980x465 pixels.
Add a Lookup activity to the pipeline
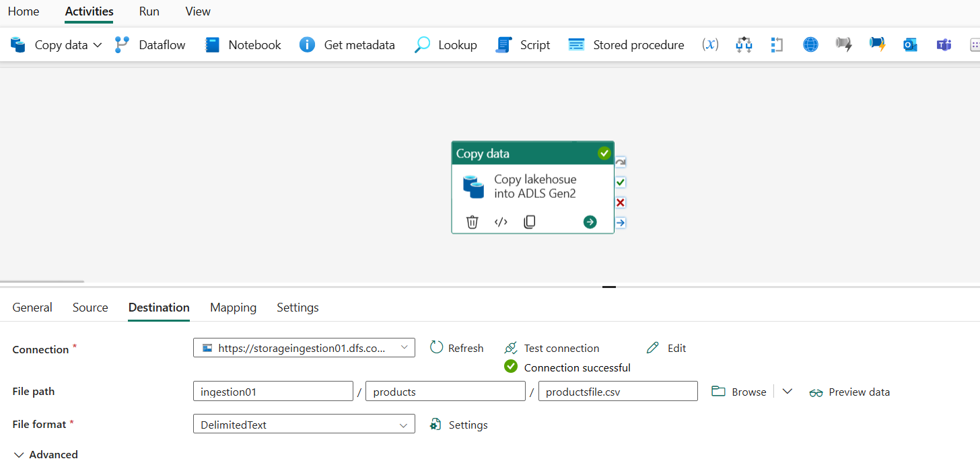coord(446,44)
